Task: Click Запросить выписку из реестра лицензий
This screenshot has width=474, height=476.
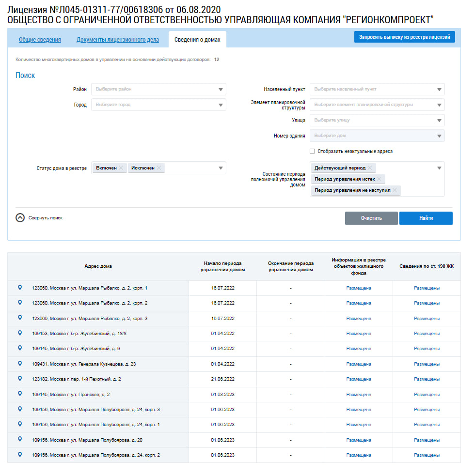Action: [x=405, y=37]
